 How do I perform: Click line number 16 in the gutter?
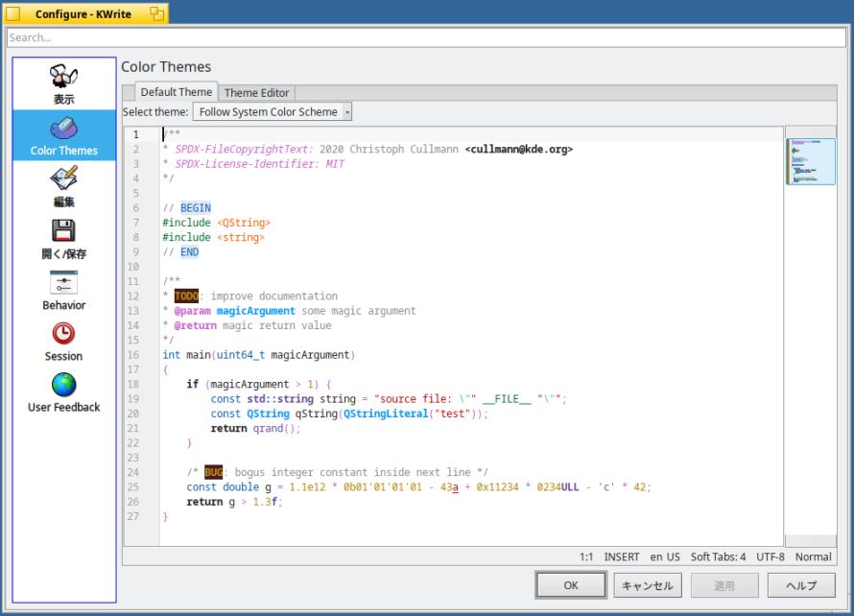(133, 355)
